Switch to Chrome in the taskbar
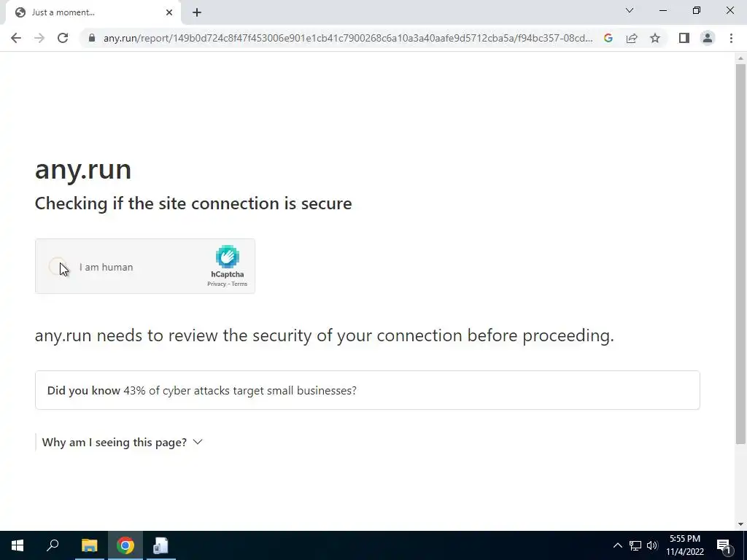 (125, 545)
